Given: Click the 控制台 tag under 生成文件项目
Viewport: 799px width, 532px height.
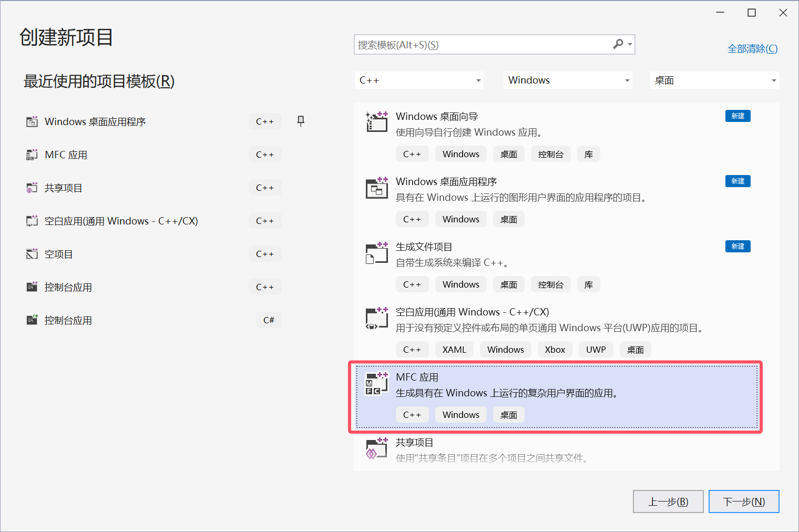Looking at the screenshot, I should coord(551,284).
